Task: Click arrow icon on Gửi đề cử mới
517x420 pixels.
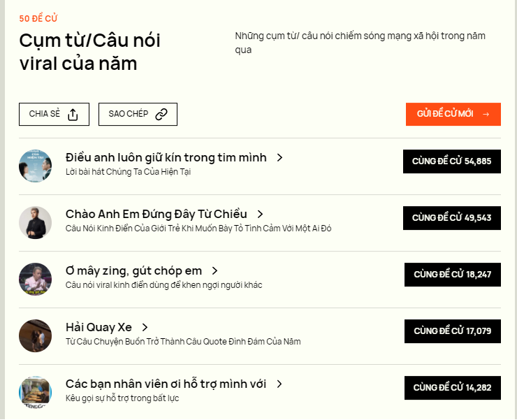Action: (486, 114)
